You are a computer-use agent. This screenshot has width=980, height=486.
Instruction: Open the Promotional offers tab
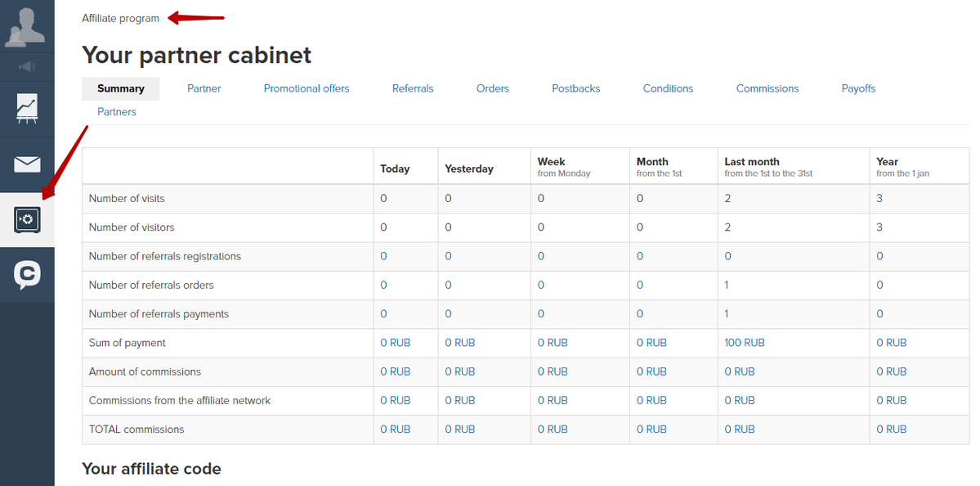tap(307, 89)
